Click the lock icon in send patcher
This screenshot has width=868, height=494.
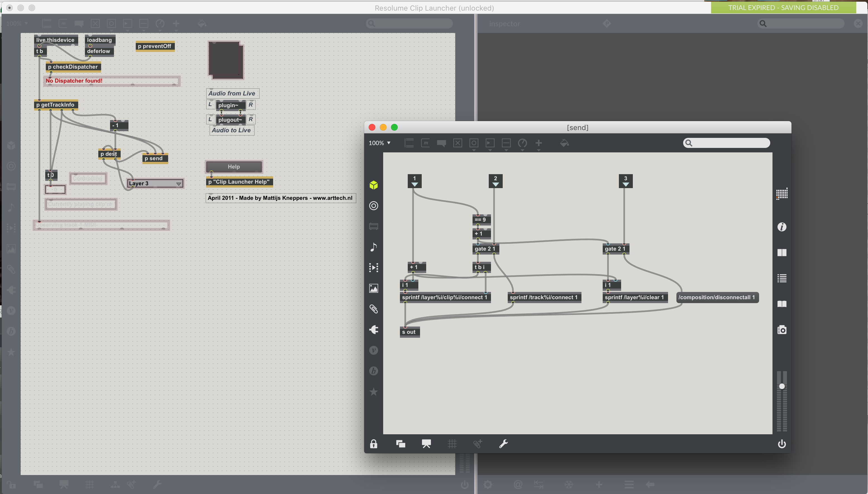[x=373, y=444]
